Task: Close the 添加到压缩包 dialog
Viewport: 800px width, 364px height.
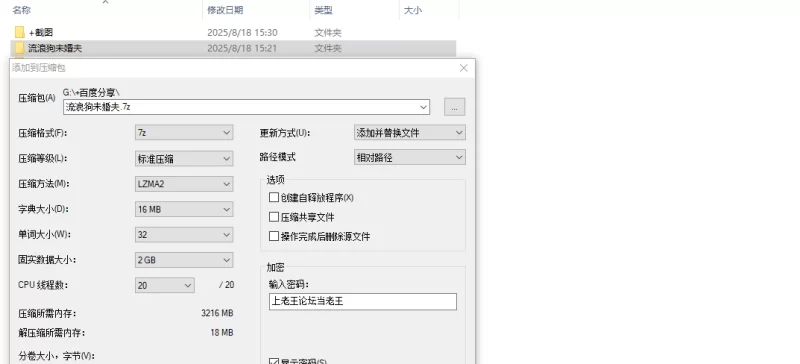Action: point(463,68)
